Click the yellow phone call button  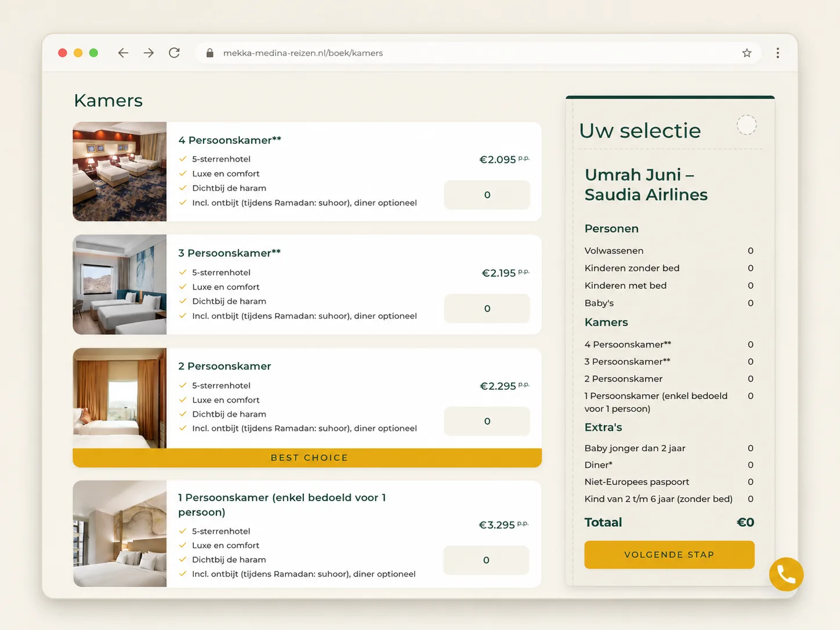[x=786, y=574]
